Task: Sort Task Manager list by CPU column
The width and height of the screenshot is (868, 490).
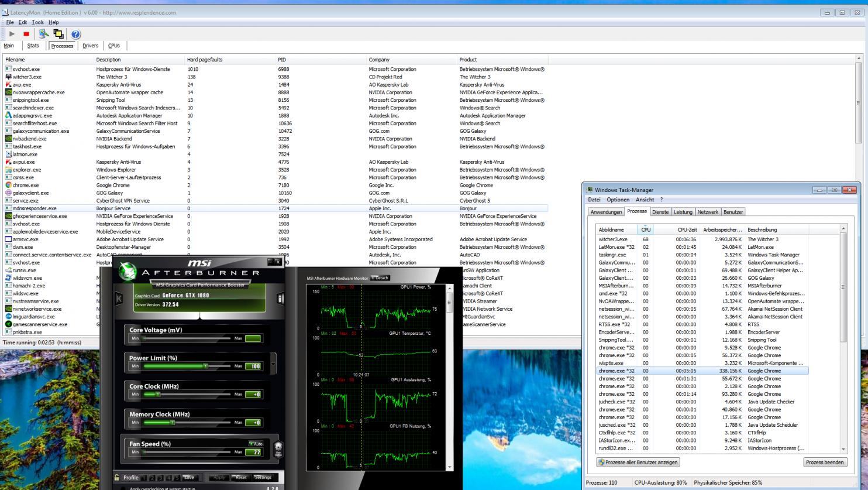Action: click(x=646, y=230)
